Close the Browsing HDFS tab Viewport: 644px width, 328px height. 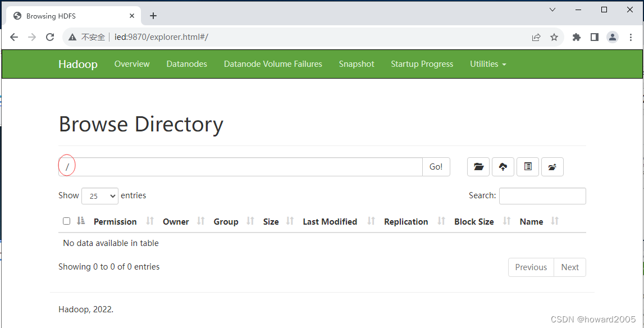[x=132, y=16]
